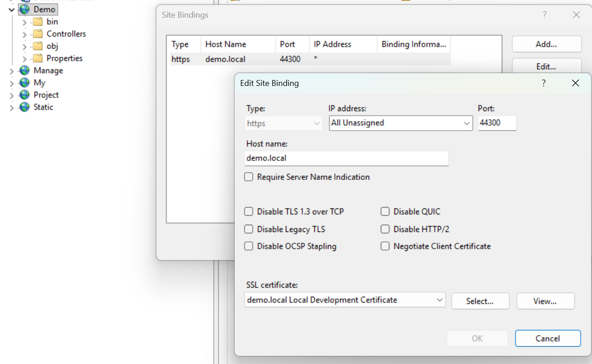Select the My site globe icon

24,83
